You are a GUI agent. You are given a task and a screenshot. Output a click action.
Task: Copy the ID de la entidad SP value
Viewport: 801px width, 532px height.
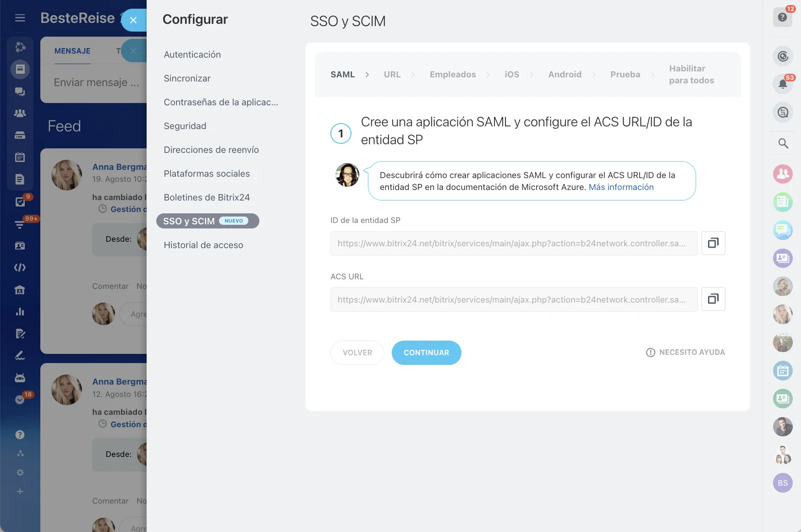(x=713, y=243)
